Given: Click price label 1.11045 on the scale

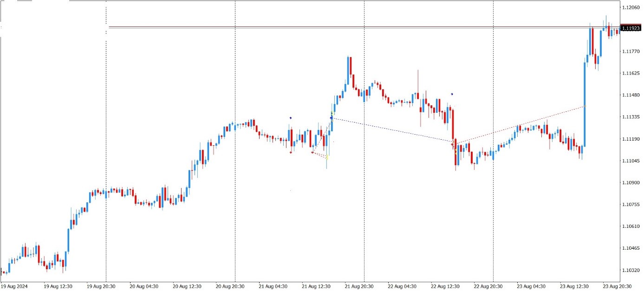Looking at the screenshot, I should 631,161.
